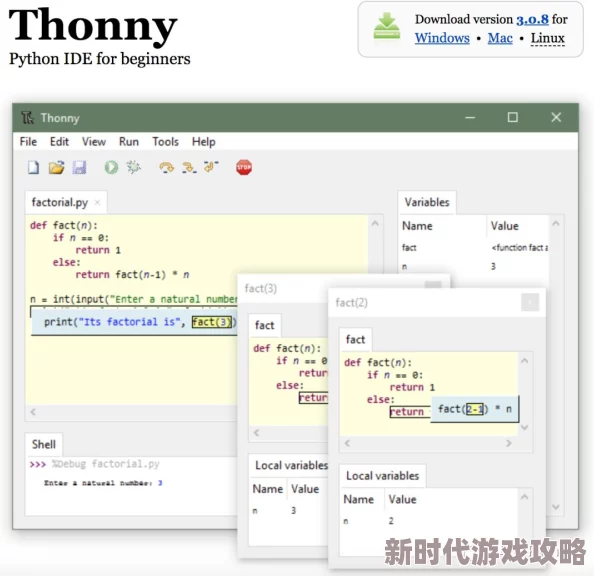Open the Mac download link
Image resolution: width=594 pixels, height=576 pixels.
coord(500,38)
